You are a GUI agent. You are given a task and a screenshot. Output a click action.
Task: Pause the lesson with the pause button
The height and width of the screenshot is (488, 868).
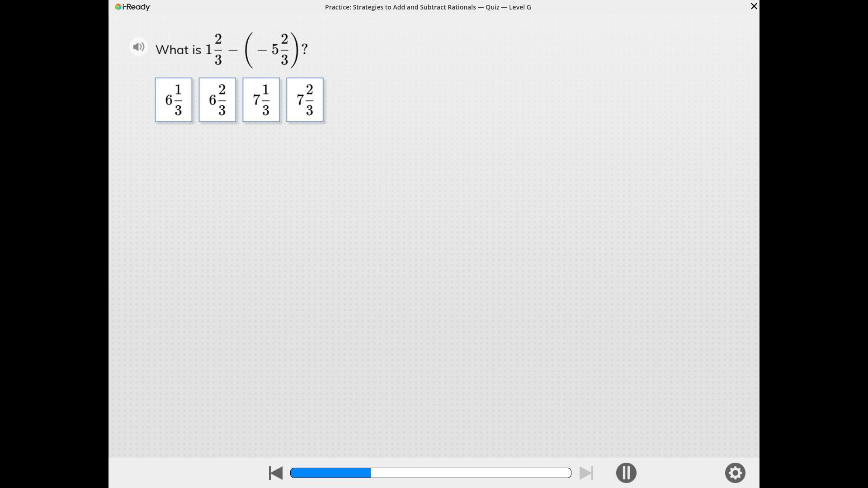(626, 473)
